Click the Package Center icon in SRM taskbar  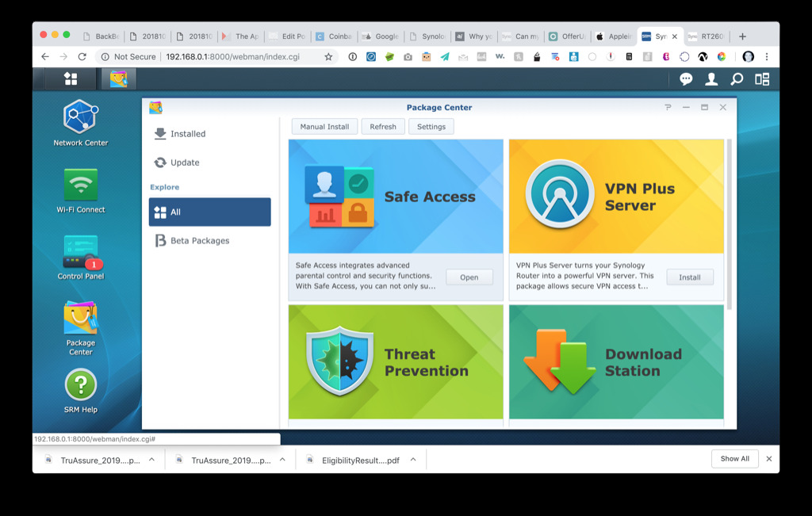119,78
